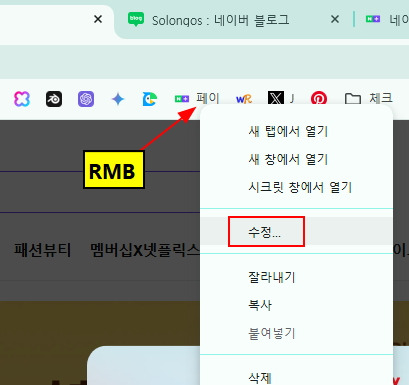Select 붙여넣기 in the context menu

coord(296,333)
